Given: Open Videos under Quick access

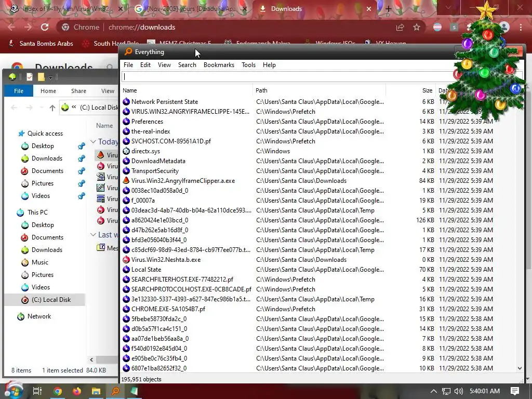Looking at the screenshot, I should coord(41,196).
